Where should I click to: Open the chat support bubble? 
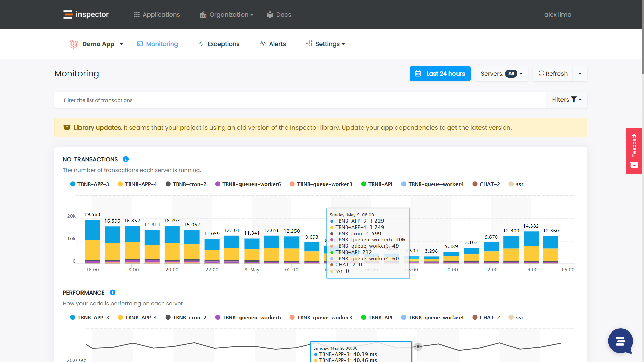click(620, 341)
